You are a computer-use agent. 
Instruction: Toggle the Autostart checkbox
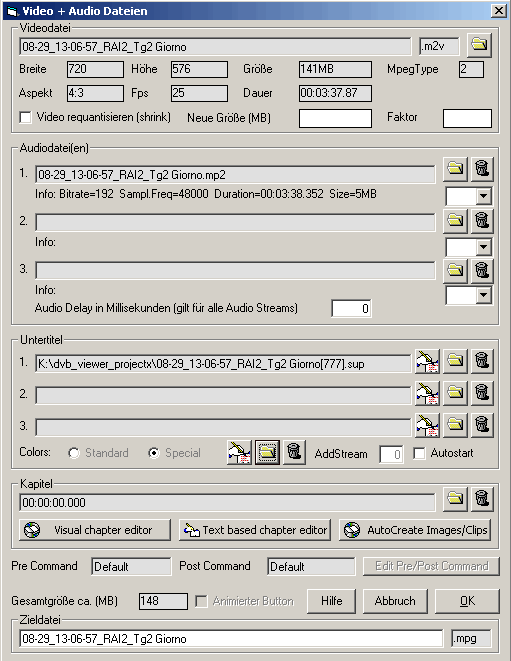pyautogui.click(x=419, y=454)
